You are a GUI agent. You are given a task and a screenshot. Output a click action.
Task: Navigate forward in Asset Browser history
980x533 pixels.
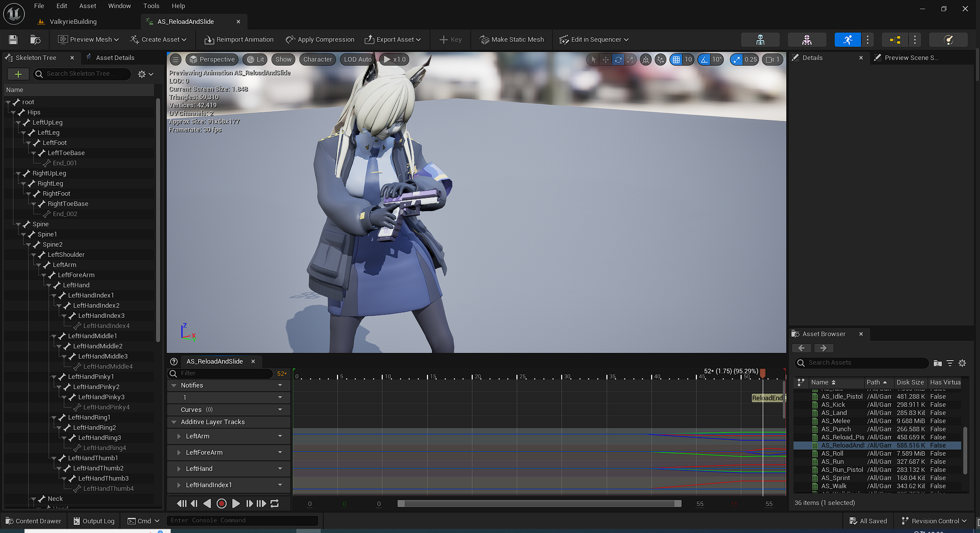[823, 348]
